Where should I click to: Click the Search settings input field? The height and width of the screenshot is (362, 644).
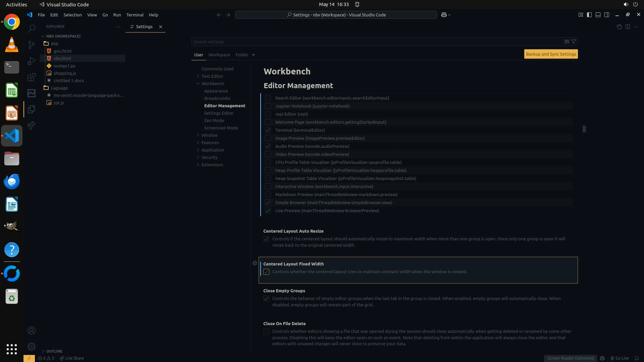[x=376, y=42]
